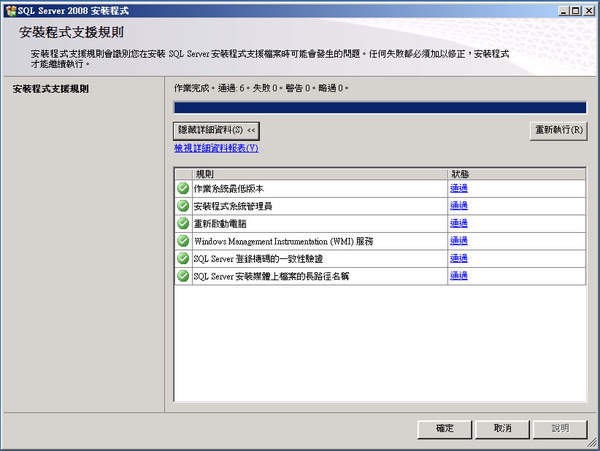Open 通過 link for 安裝媒體長路徑名稱 row
Image resolution: width=600 pixels, height=451 pixels.
coord(459,276)
